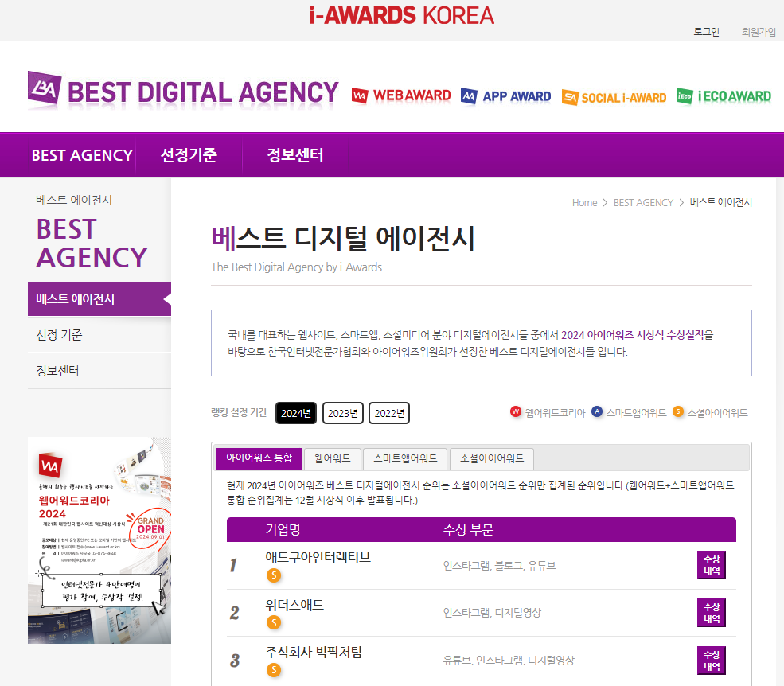Open the BEST AGENCY main menu item

(82, 155)
